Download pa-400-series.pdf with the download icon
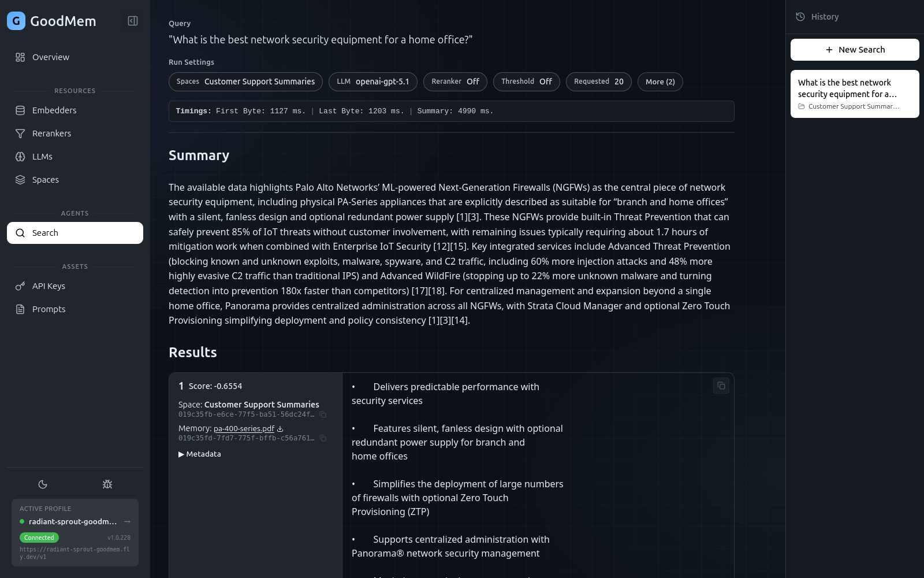Screen dimensions: 924x578 click(x=280, y=428)
